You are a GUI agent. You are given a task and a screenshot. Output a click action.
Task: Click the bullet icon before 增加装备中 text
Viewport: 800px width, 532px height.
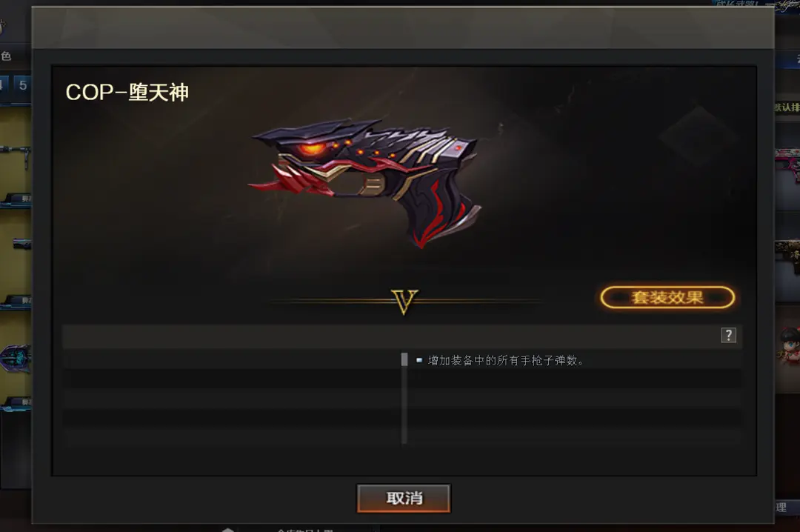tap(419, 360)
